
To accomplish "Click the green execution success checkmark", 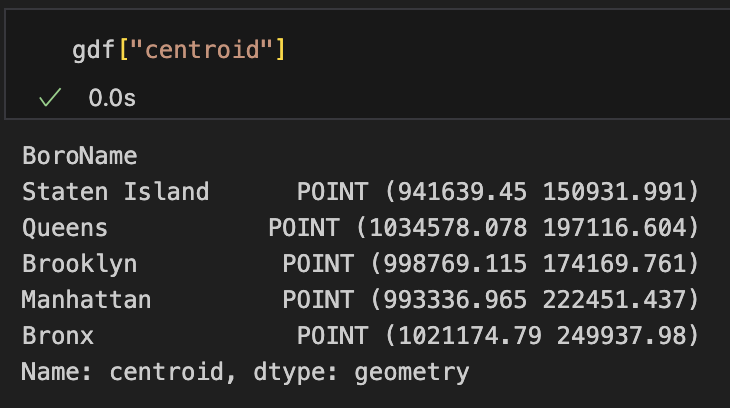I will (50, 97).
